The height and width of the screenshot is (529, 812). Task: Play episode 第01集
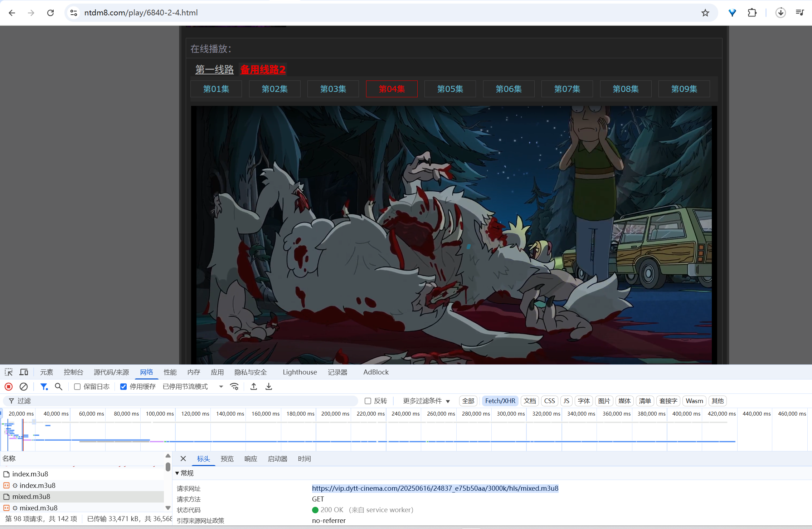[x=216, y=89]
